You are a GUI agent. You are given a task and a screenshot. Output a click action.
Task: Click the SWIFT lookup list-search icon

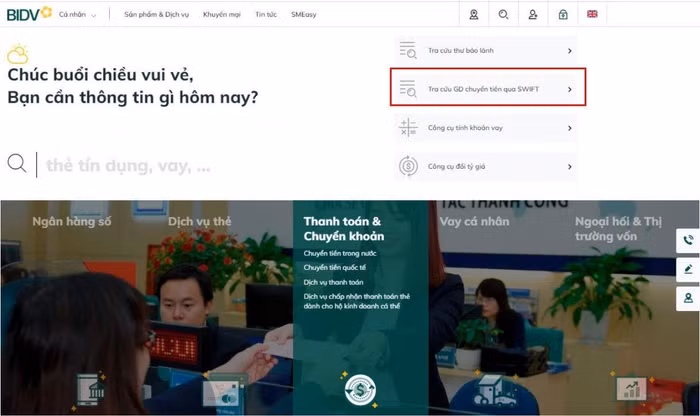408,89
